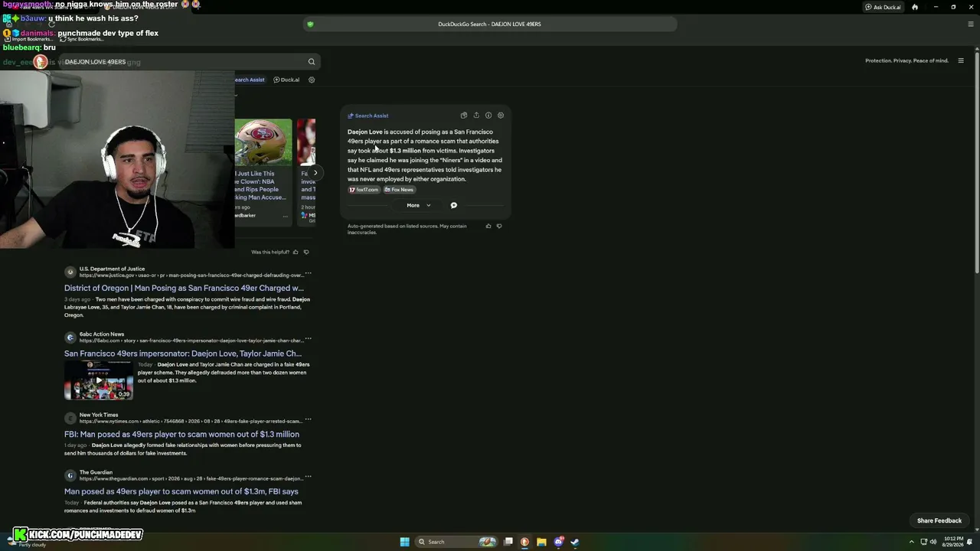Show next news carousel items

(x=315, y=173)
